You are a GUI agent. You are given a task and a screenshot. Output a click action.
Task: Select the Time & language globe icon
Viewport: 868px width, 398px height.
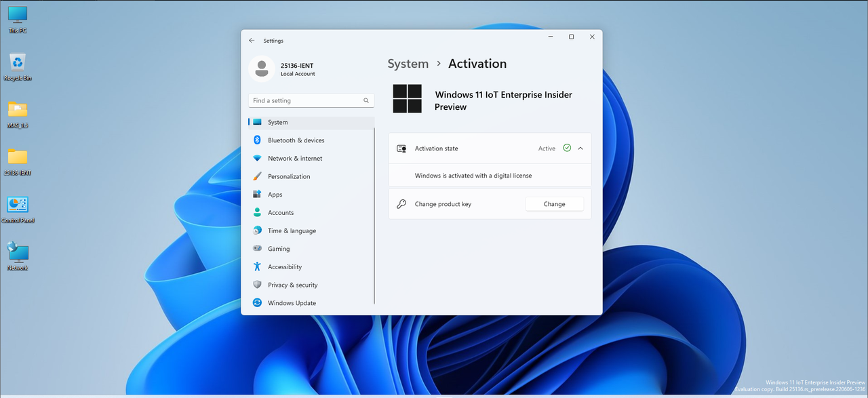point(257,231)
